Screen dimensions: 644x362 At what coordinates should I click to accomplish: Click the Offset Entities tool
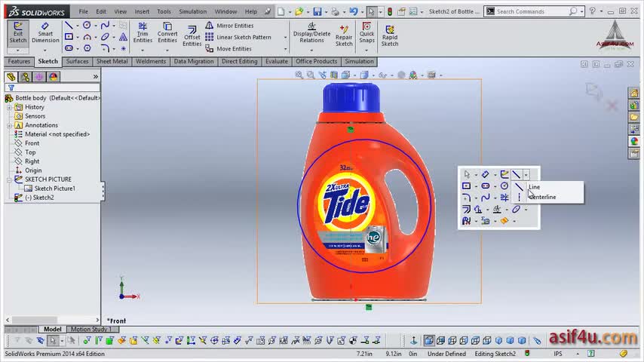(192, 36)
